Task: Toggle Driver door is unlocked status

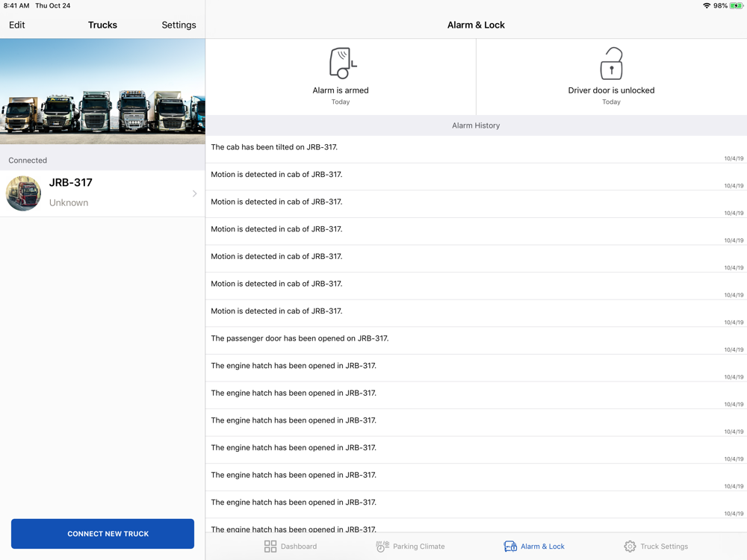Action: 611,90
